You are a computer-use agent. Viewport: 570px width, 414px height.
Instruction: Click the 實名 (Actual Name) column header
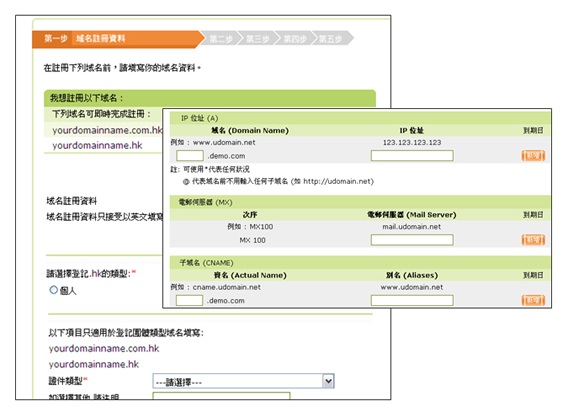pos(250,275)
